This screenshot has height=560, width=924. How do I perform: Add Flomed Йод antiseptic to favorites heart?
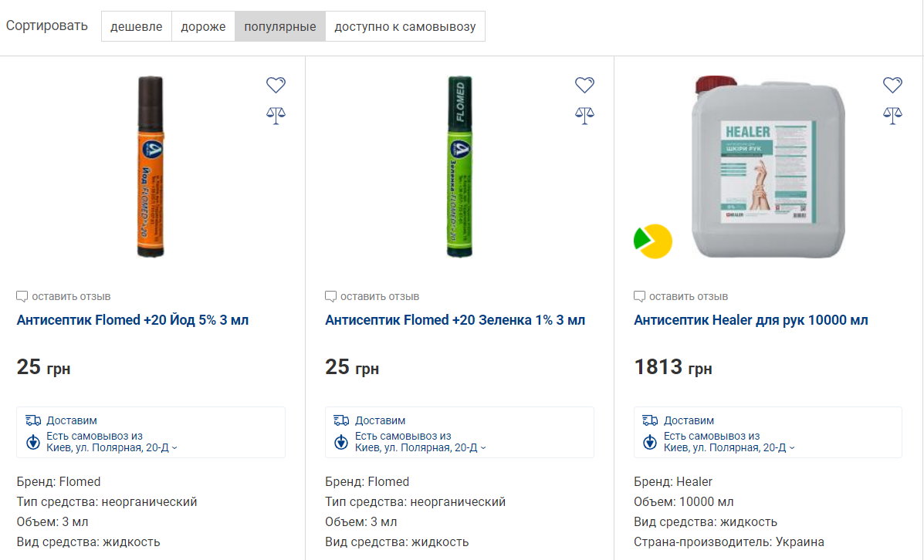click(x=276, y=85)
